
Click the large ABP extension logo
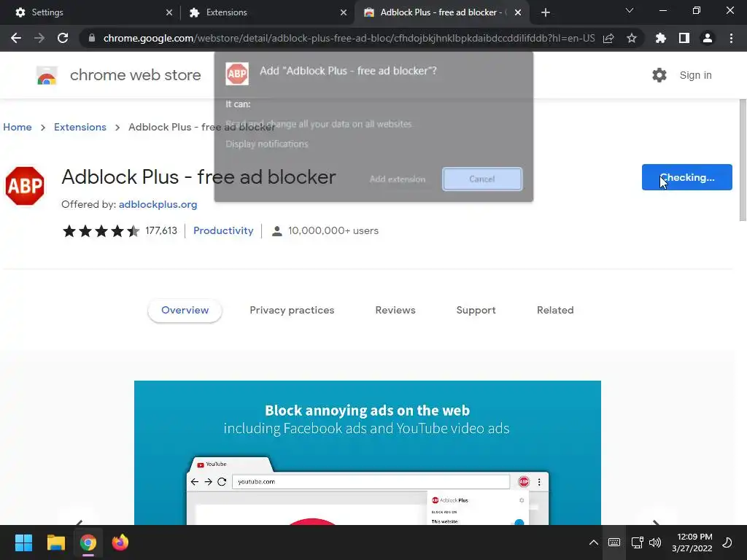pos(25,186)
